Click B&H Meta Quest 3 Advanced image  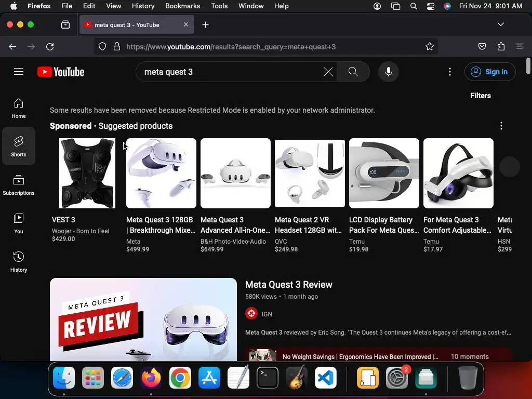click(235, 173)
